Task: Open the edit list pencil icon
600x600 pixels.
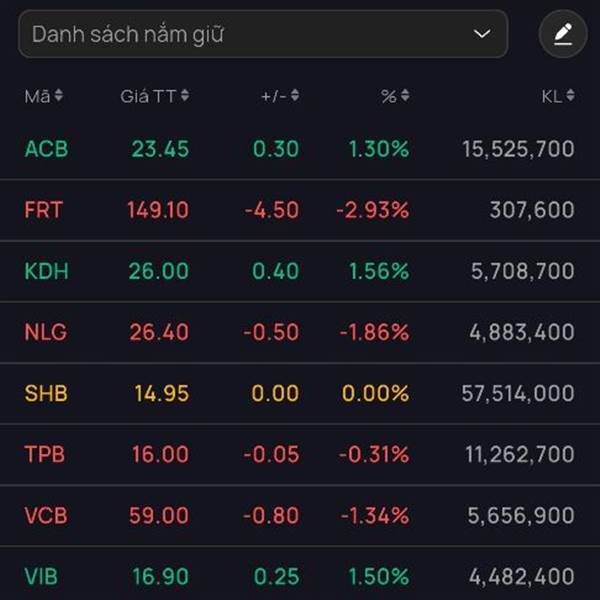Action: pos(563,34)
